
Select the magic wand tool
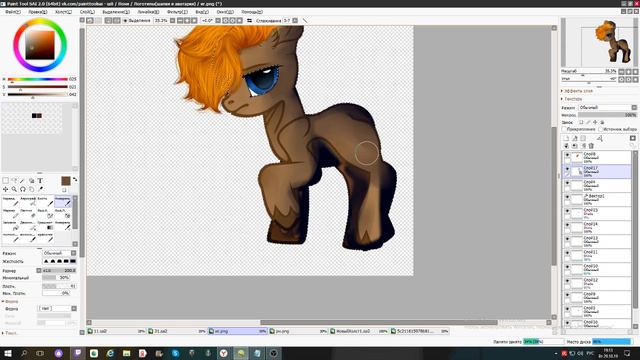[22, 180]
